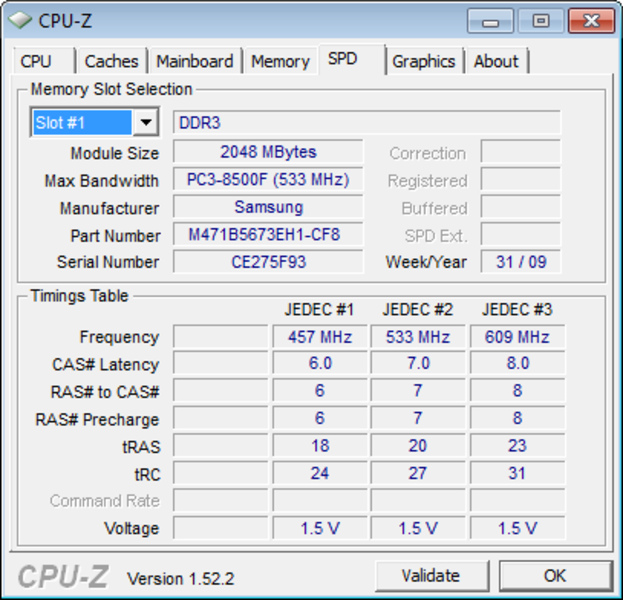Click the Week/Year field showing 31 / 09
Screen dimensions: 623x600
[x=521, y=262]
